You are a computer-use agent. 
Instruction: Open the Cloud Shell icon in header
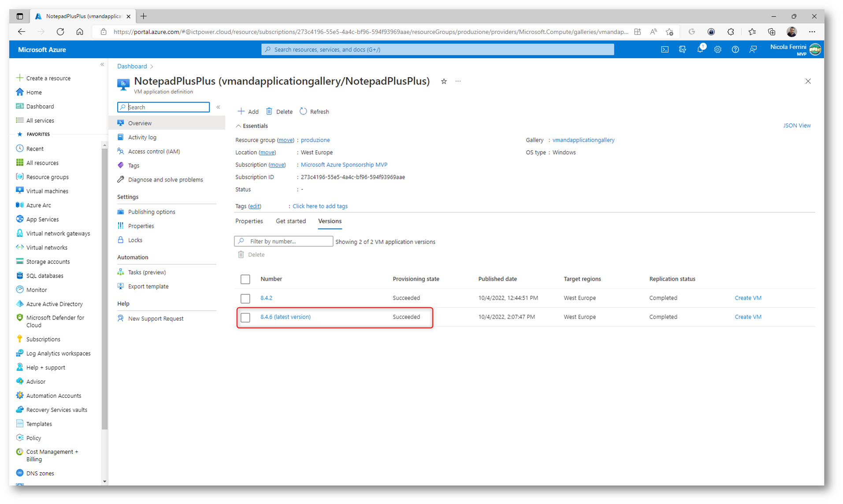[x=665, y=50]
